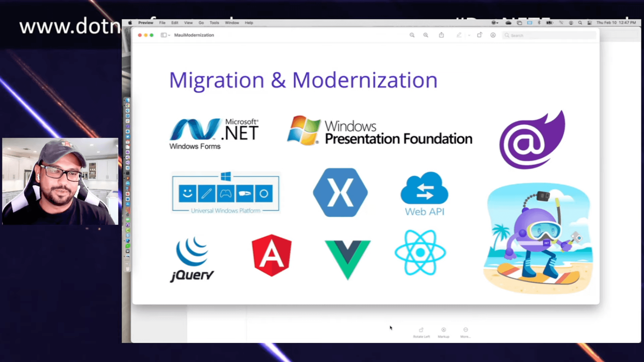
Task: Open the battery status menu bar icon
Action: (x=549, y=23)
